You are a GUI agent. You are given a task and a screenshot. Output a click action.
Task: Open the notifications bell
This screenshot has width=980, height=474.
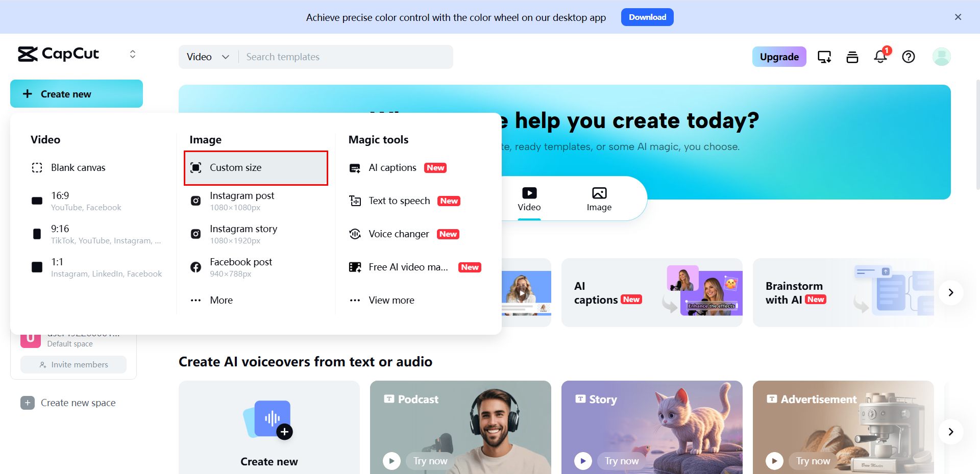[880, 56]
